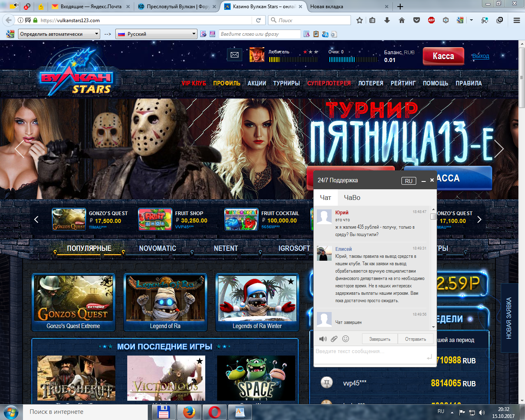
Task: Show the previous banner slide arrow
Action: (19, 149)
